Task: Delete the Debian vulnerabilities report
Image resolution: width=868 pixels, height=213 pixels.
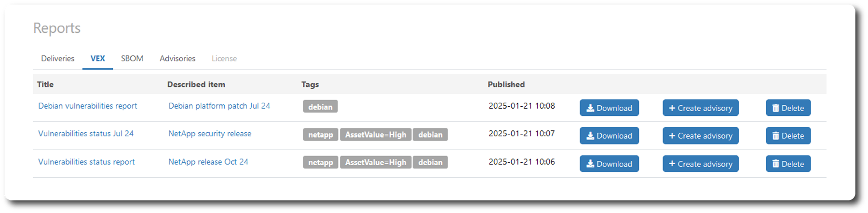Action: 788,108
